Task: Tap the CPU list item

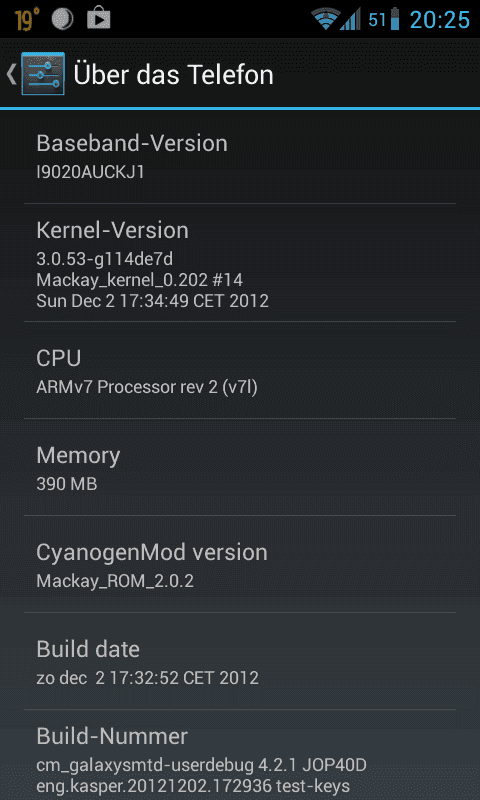Action: pyautogui.click(x=240, y=370)
